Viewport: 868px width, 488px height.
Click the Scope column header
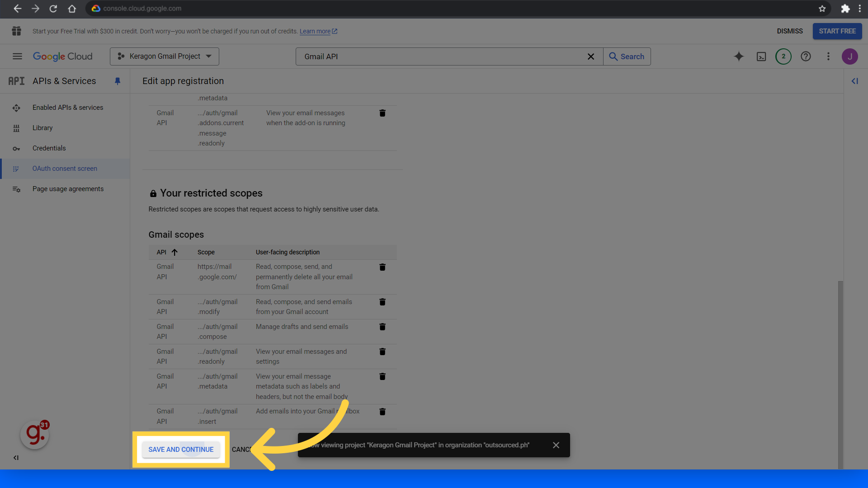pyautogui.click(x=206, y=252)
